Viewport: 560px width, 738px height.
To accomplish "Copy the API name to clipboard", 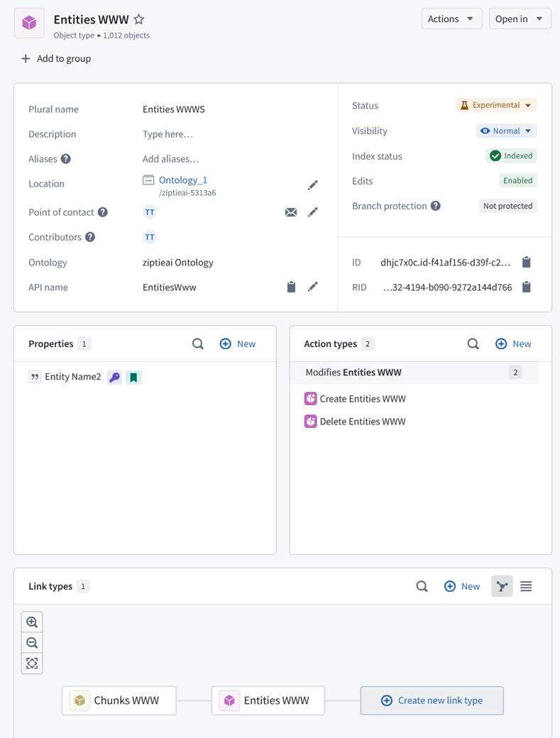I will coord(291,287).
